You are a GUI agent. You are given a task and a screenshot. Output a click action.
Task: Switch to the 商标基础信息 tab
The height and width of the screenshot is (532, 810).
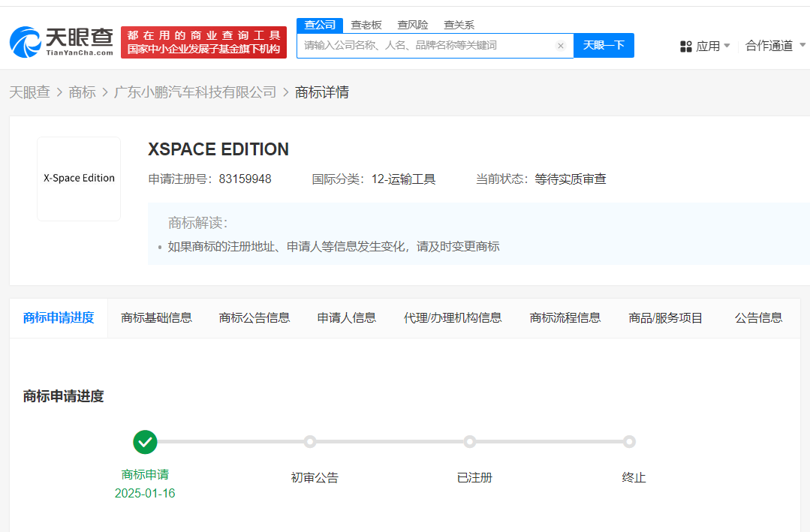pyautogui.click(x=156, y=317)
